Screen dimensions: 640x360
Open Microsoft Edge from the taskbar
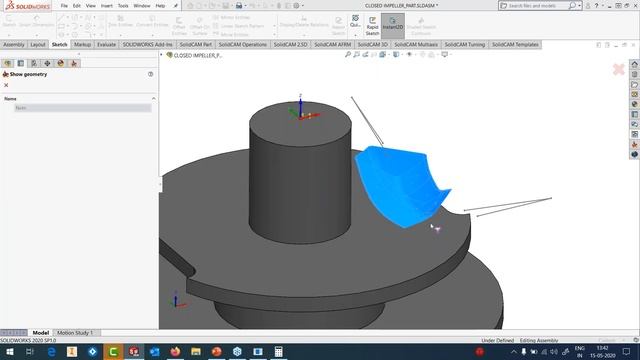click(x=51, y=351)
